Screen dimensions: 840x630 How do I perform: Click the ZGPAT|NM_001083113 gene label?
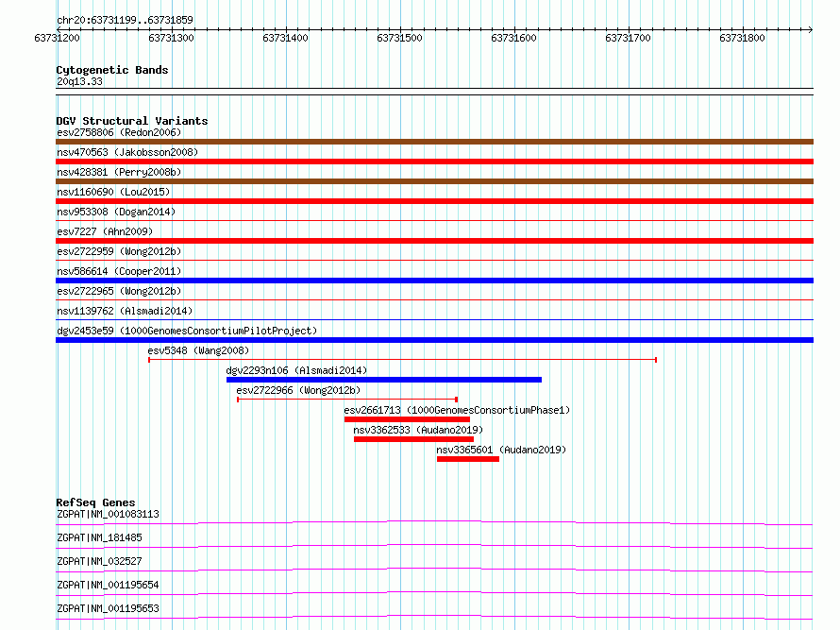coord(108,514)
